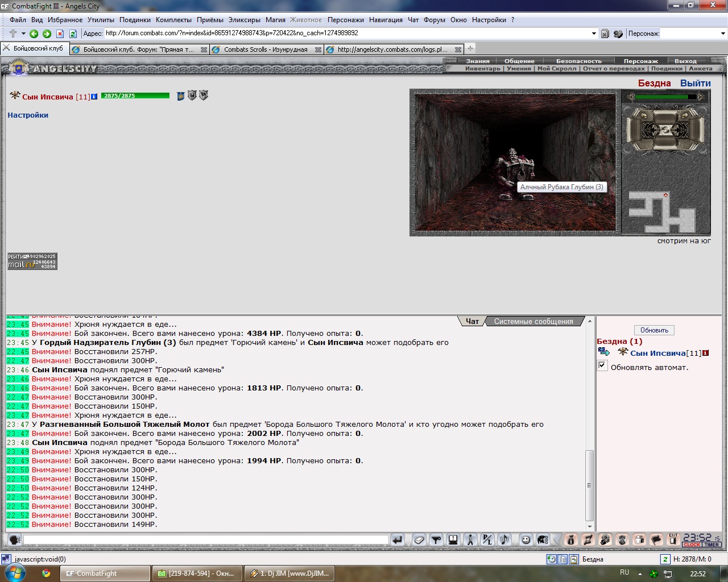The height and width of the screenshot is (582, 728).
Task: Open the Файл menu
Action: pos(18,20)
